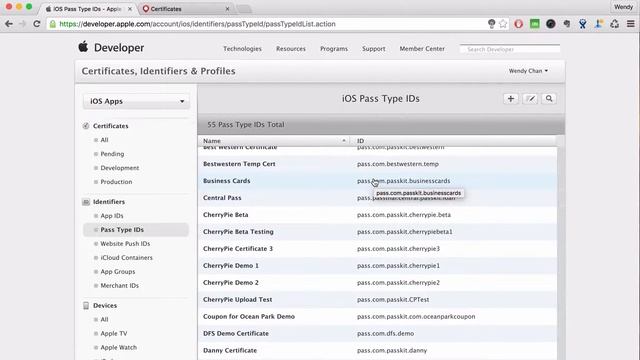Go to Member Center
Image resolution: width=640 pixels, height=360 pixels.
pos(422,49)
